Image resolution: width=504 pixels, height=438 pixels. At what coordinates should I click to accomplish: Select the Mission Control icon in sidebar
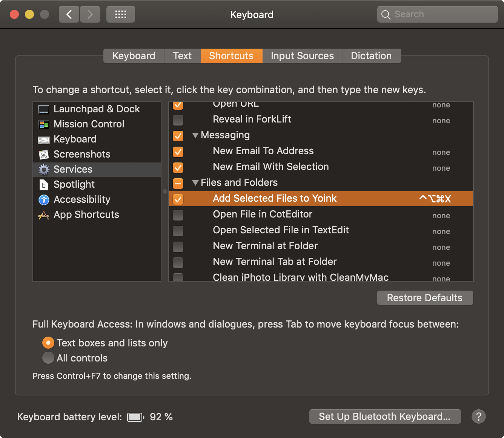pos(44,124)
